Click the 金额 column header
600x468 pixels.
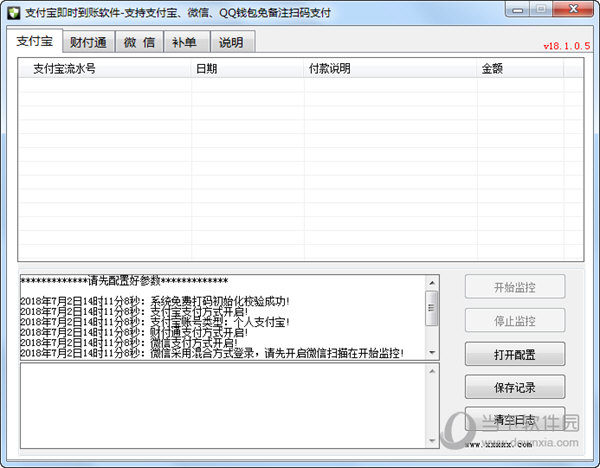[x=520, y=68]
